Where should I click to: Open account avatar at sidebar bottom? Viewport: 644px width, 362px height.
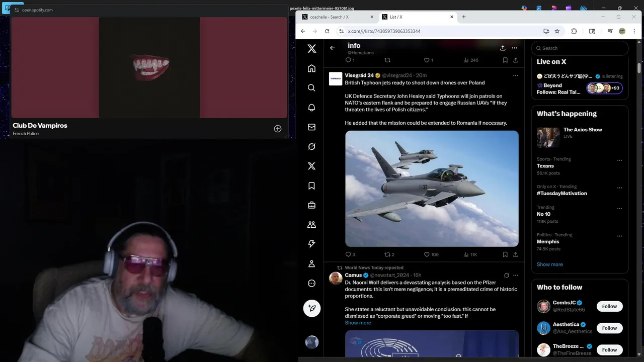coord(312,342)
